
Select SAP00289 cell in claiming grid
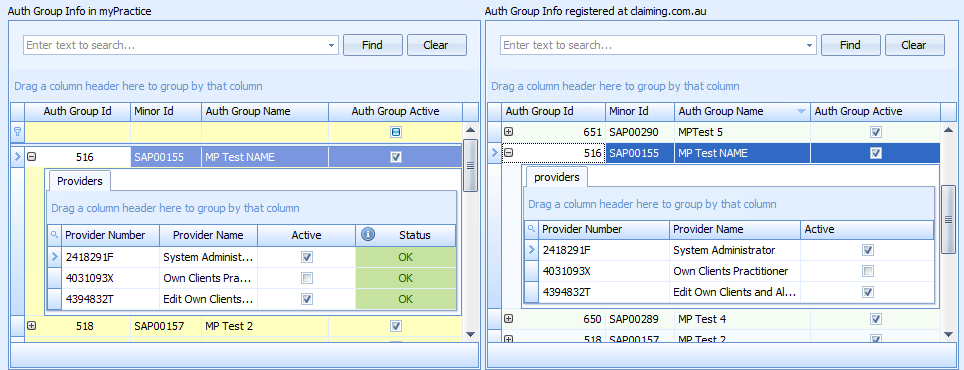[x=640, y=319]
